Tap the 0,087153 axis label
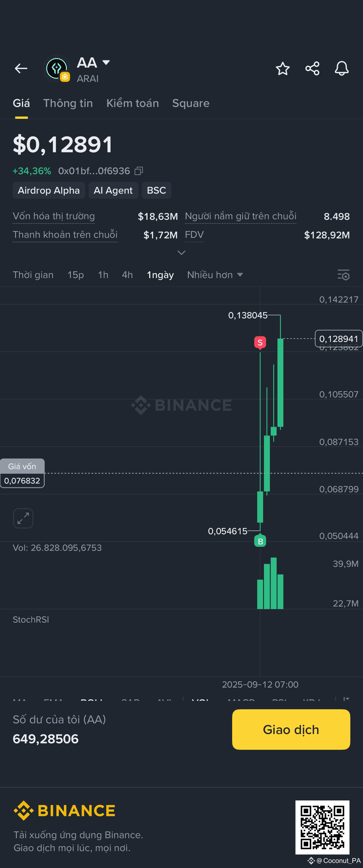Screen dimensions: 363x868 click(339, 442)
